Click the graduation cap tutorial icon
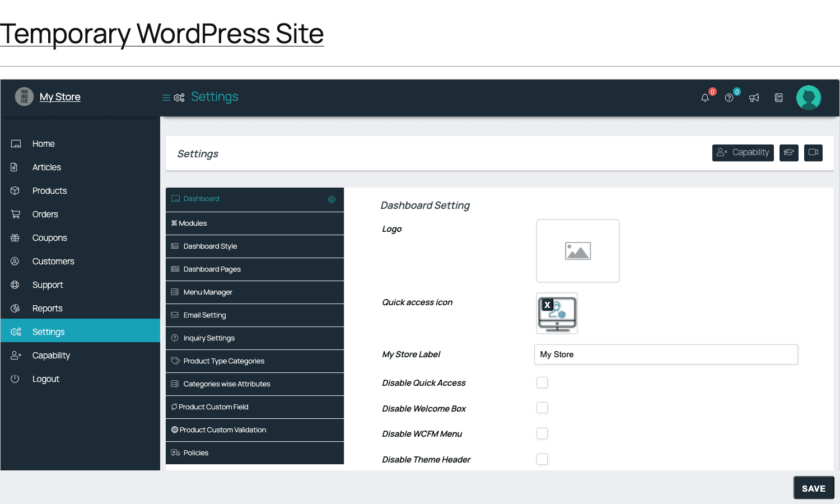 pyautogui.click(x=789, y=153)
